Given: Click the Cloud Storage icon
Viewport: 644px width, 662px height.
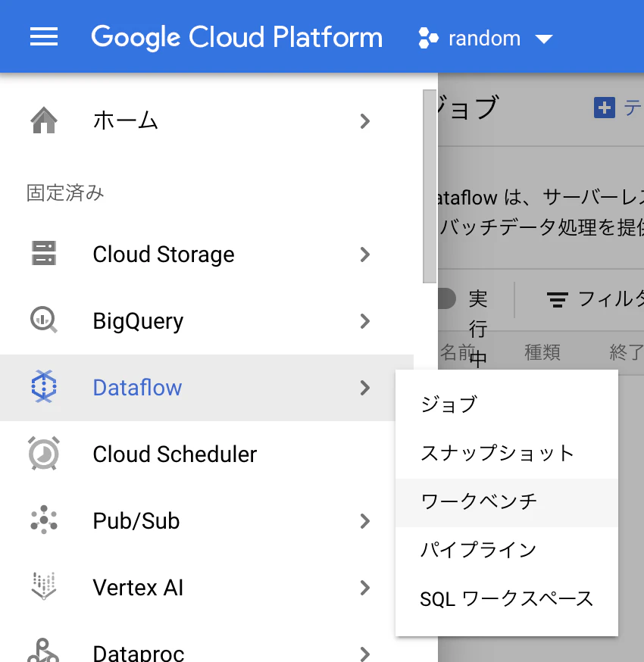Looking at the screenshot, I should [x=44, y=253].
